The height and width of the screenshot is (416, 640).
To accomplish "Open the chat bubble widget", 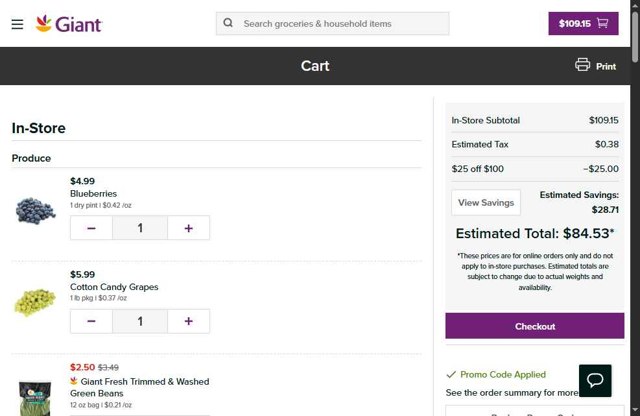I will [x=595, y=380].
